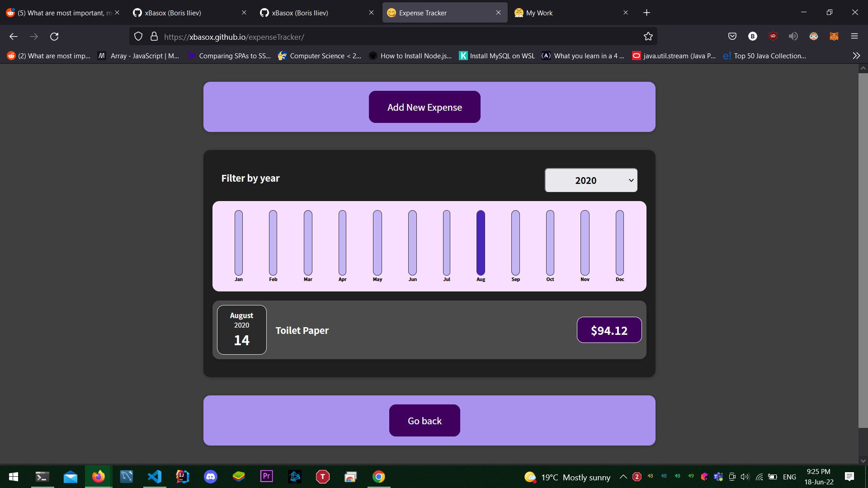Click the Add New Expense button

coord(425,107)
